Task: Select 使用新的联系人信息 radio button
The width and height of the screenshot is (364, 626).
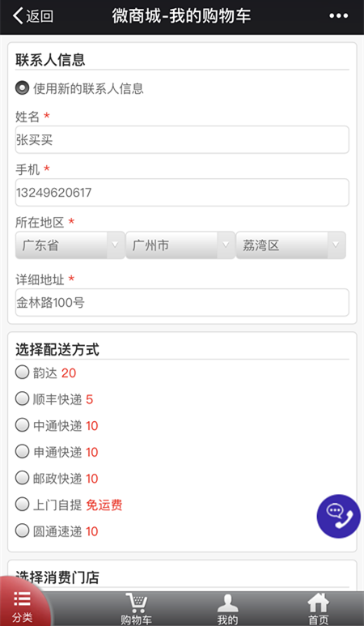Action: (x=23, y=87)
